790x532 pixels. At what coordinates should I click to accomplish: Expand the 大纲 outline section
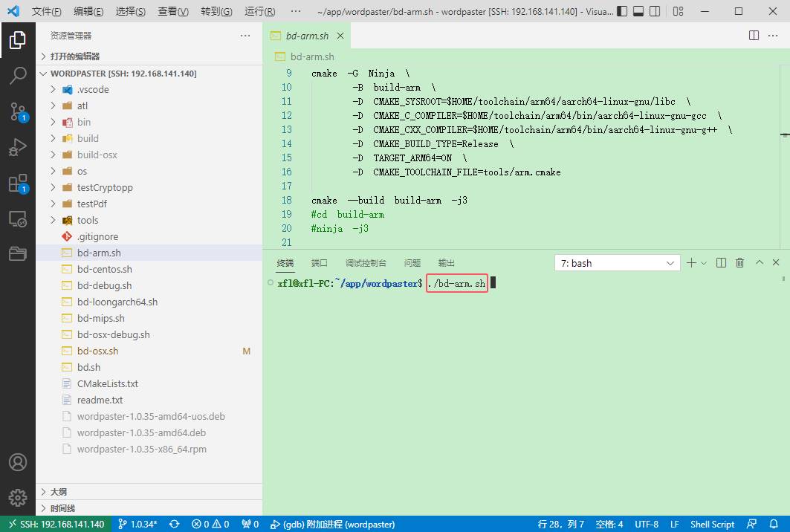(x=58, y=492)
